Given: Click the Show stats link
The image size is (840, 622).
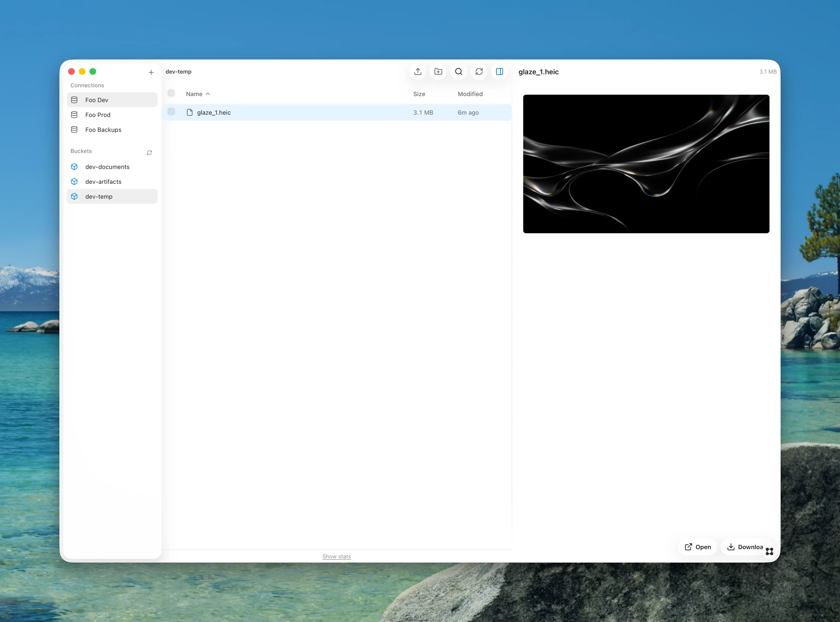Looking at the screenshot, I should [x=336, y=557].
